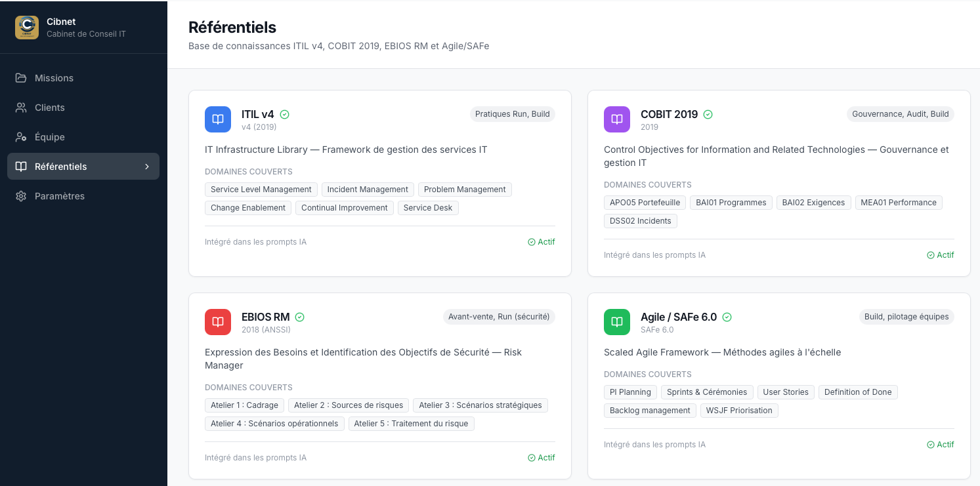The image size is (980, 486).
Task: Expand the Référentiels chevron arrow
Action: coord(147,167)
